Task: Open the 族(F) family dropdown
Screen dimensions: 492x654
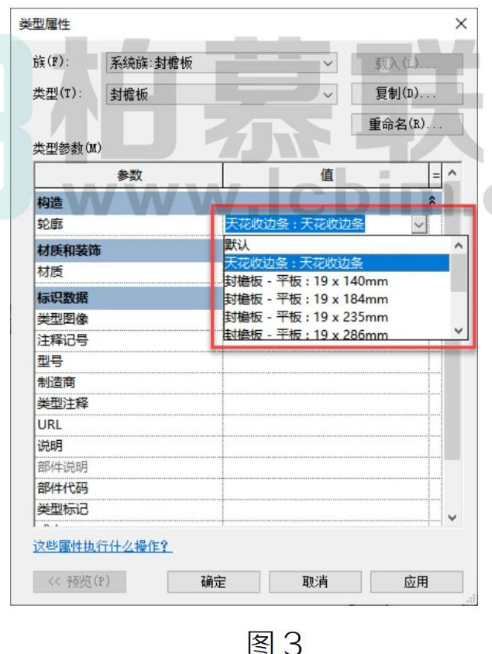Action: click(221, 63)
